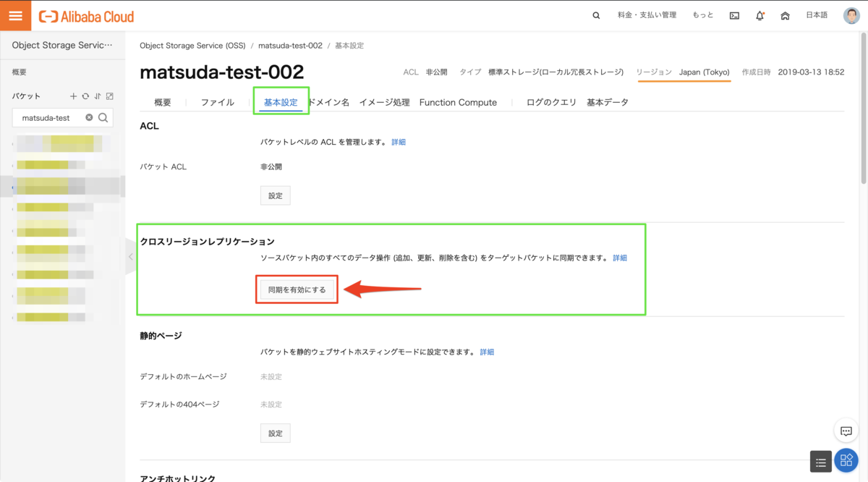Open the notifications bell
868x482 pixels.
(759, 16)
